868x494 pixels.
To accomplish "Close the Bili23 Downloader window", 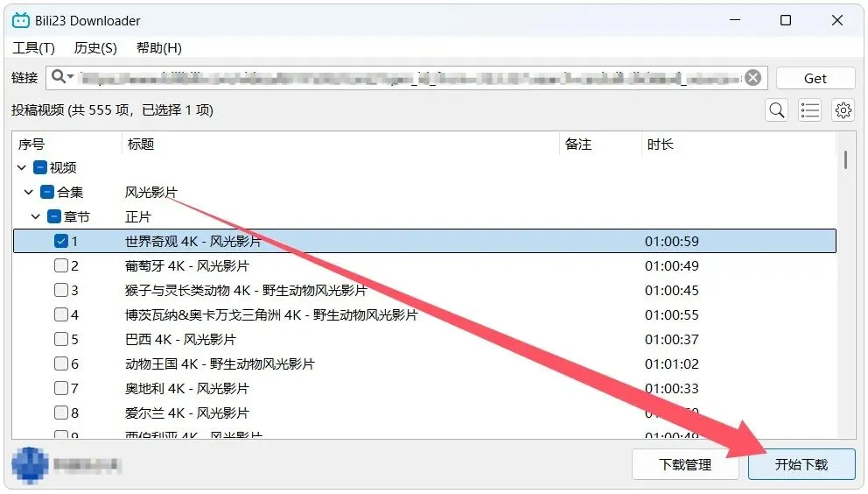I will [837, 20].
